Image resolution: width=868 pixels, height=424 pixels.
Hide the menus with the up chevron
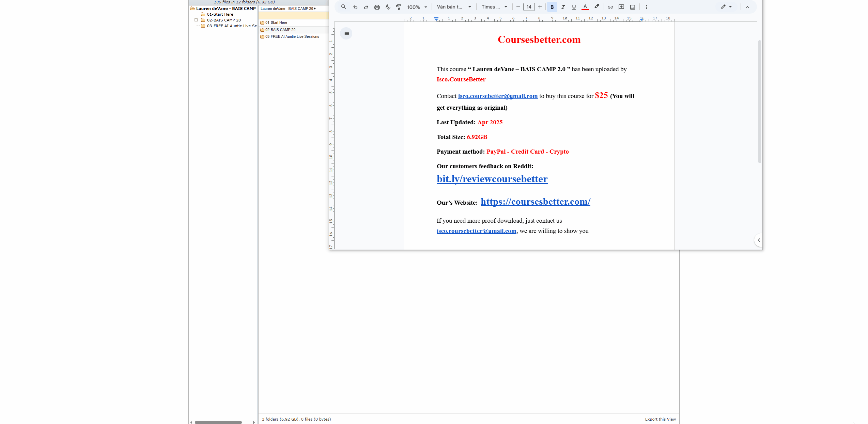click(x=747, y=7)
